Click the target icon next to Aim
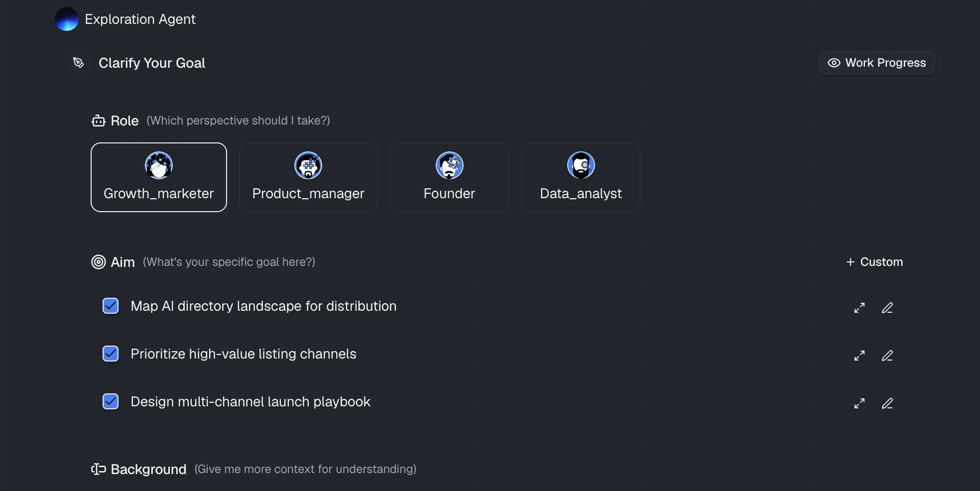 coord(99,262)
